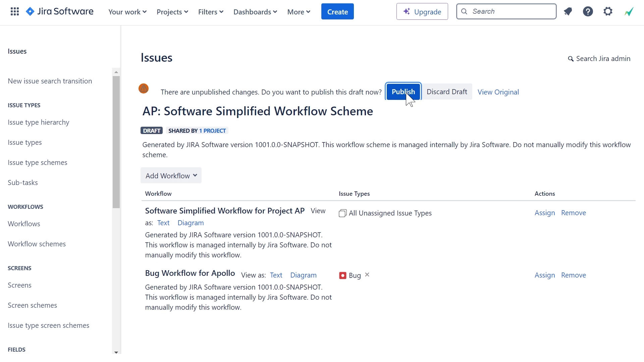Click the All Unassigned Issue Types icon
The height and width of the screenshot is (362, 644).
point(342,213)
